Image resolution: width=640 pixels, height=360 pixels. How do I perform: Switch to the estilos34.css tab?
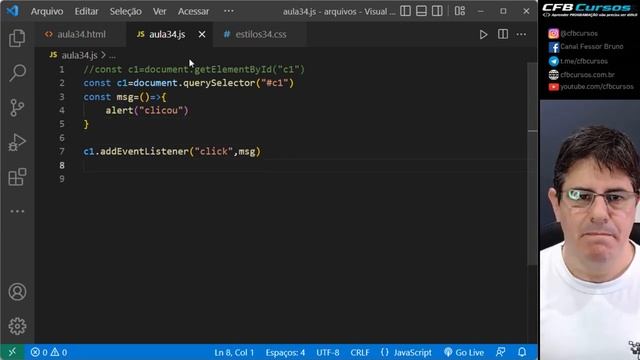260,34
